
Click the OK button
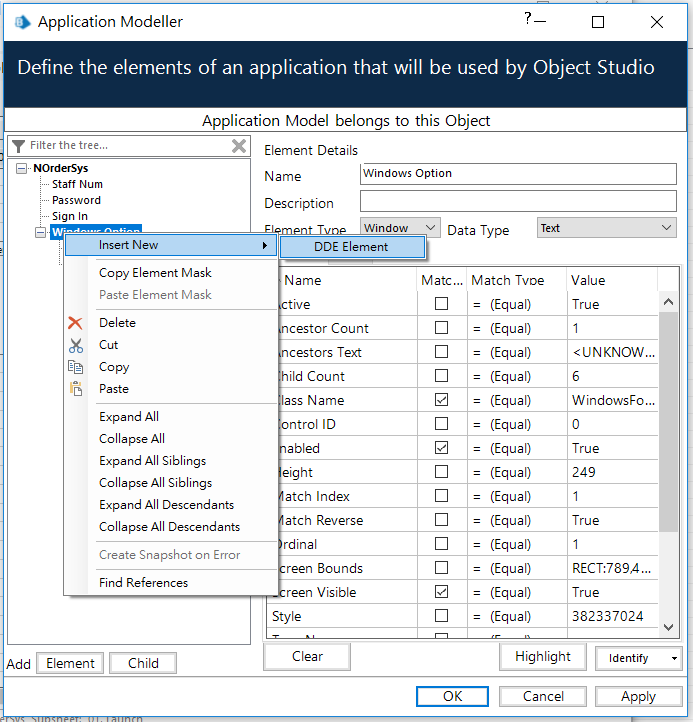click(x=452, y=696)
